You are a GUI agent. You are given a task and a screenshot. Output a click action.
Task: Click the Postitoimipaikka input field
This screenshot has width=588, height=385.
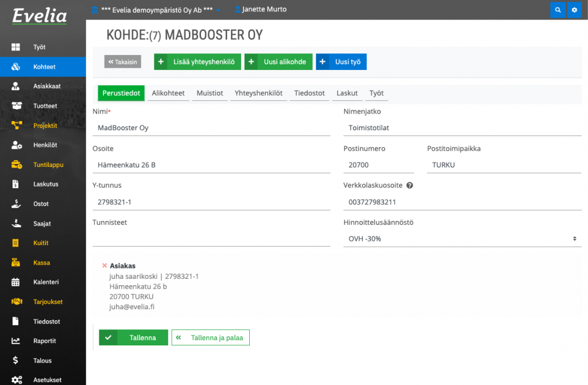click(x=504, y=165)
